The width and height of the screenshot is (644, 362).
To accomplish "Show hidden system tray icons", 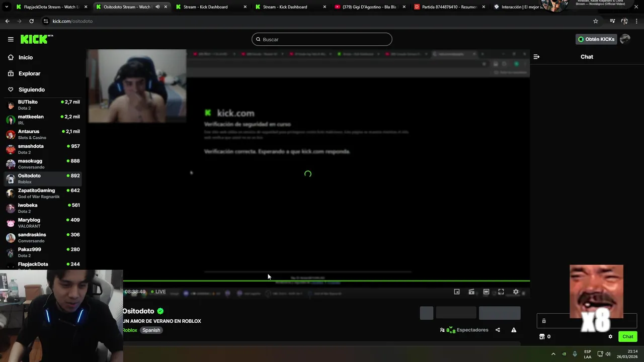I will pyautogui.click(x=553, y=354).
